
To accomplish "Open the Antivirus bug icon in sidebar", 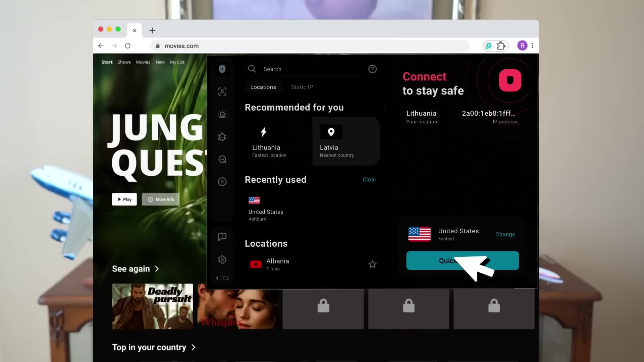I will 222,137.
